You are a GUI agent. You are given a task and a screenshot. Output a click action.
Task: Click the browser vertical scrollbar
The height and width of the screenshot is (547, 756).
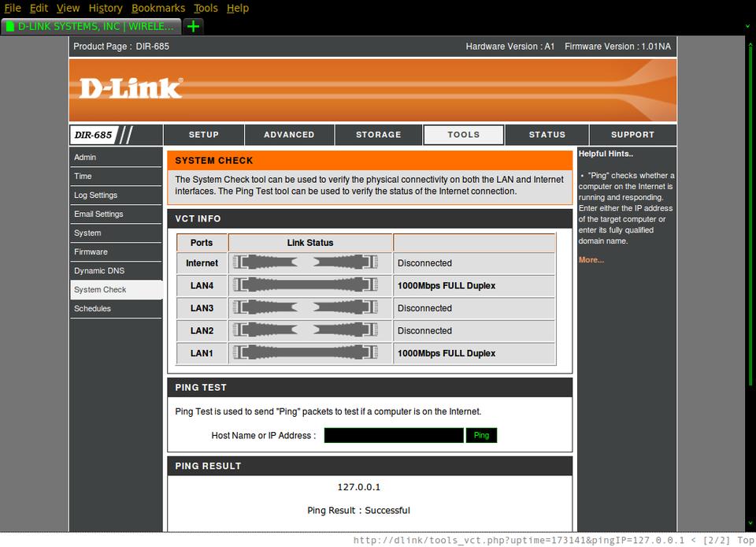pyautogui.click(x=750, y=214)
